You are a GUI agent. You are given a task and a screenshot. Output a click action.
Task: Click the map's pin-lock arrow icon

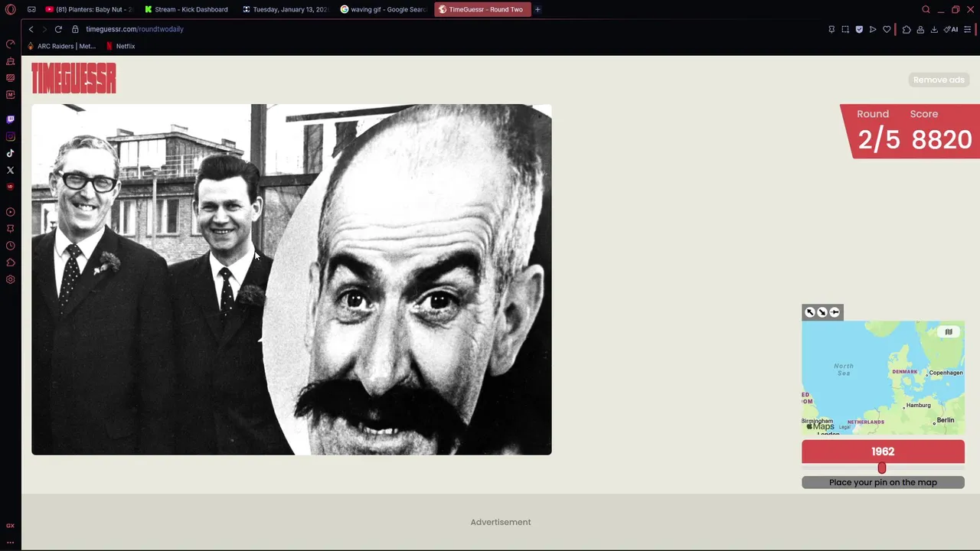point(835,312)
